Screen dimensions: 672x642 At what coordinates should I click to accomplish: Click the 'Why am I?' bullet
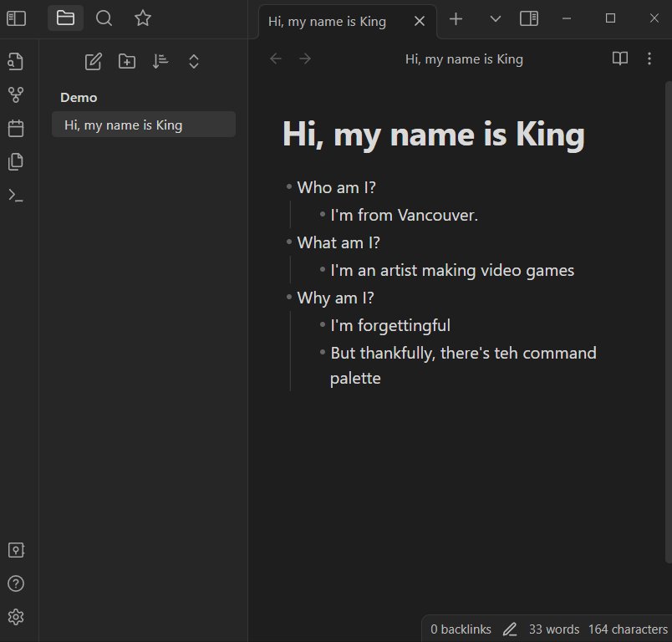coord(335,298)
